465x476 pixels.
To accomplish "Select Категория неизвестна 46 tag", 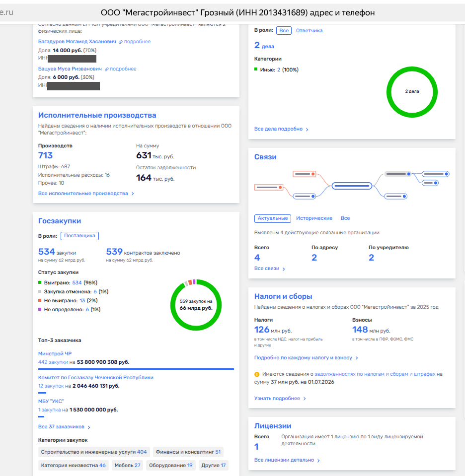I will click(x=73, y=466).
